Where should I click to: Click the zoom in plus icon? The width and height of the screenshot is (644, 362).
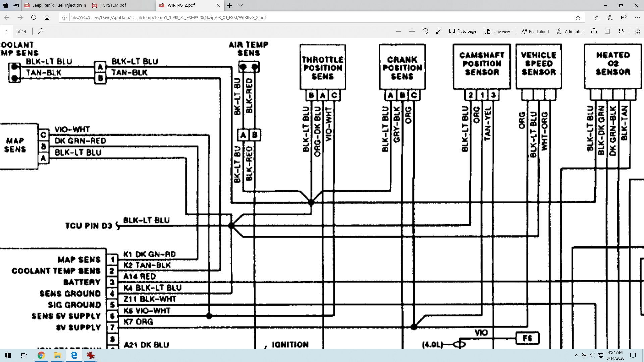(412, 31)
